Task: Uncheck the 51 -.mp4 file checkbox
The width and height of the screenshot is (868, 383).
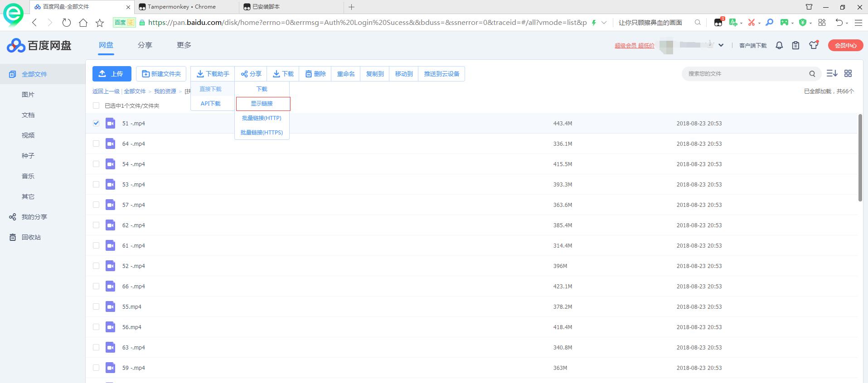Action: (x=96, y=123)
